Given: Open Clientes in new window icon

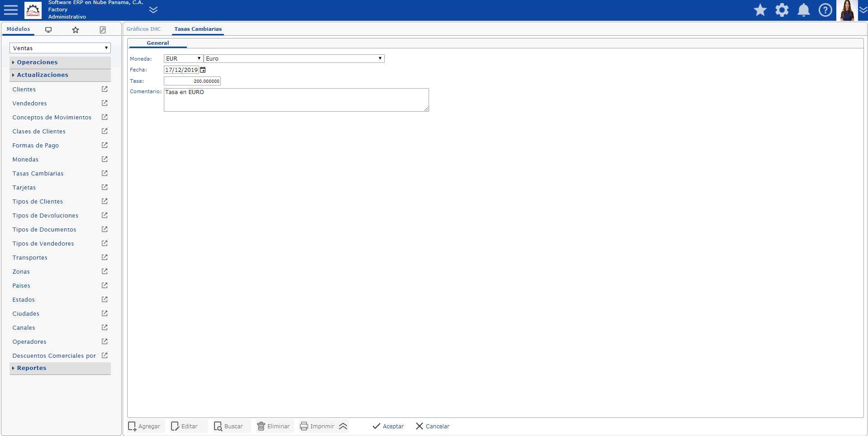Looking at the screenshot, I should 105,89.
